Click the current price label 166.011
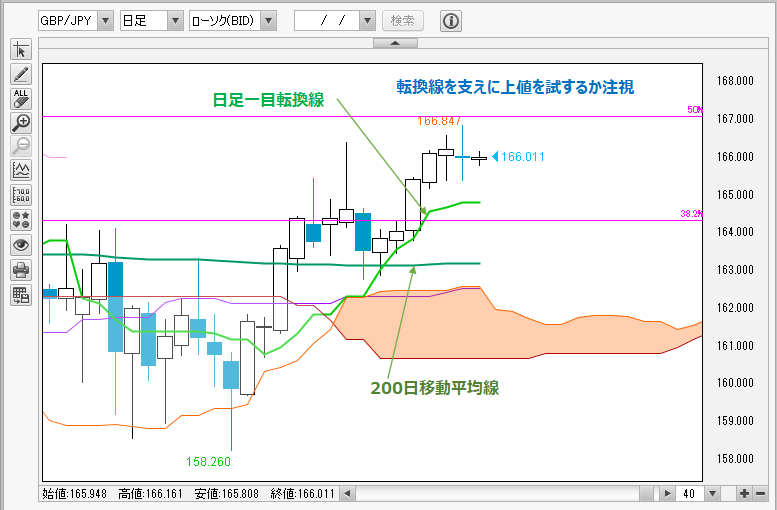Image resolution: width=777 pixels, height=510 pixels. tap(522, 157)
